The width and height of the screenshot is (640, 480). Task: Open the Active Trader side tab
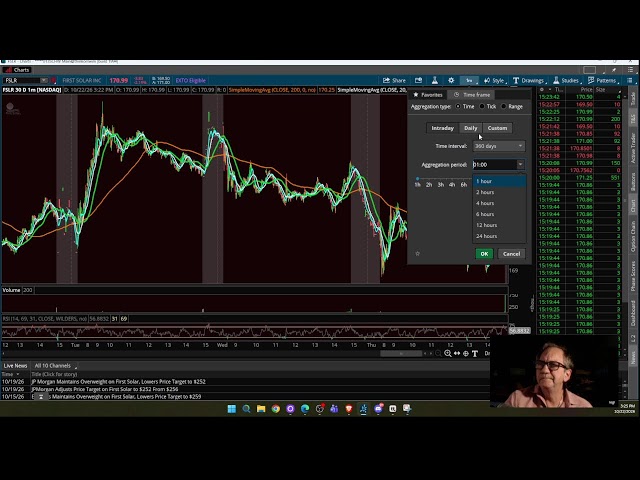[633, 149]
